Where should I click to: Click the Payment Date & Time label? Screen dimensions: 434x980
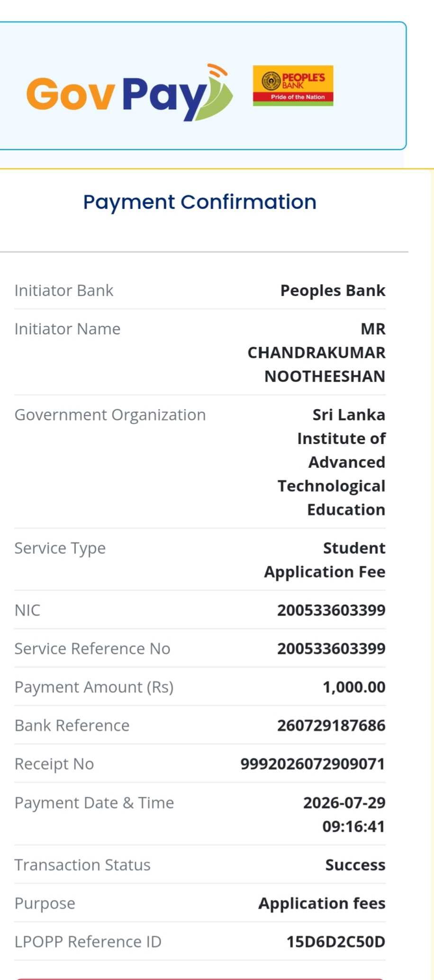pos(94,803)
